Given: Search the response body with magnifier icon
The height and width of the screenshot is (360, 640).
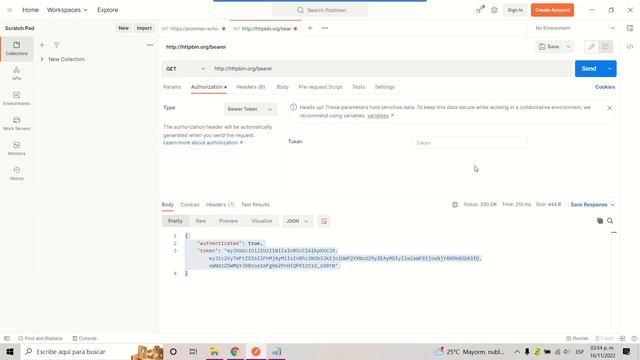Looking at the screenshot, I should 610,221.
